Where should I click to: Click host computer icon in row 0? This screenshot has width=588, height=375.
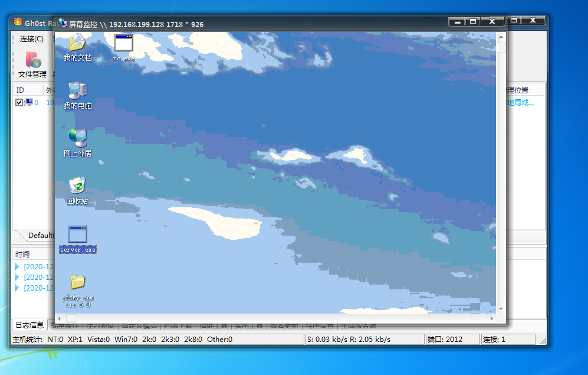tap(28, 102)
